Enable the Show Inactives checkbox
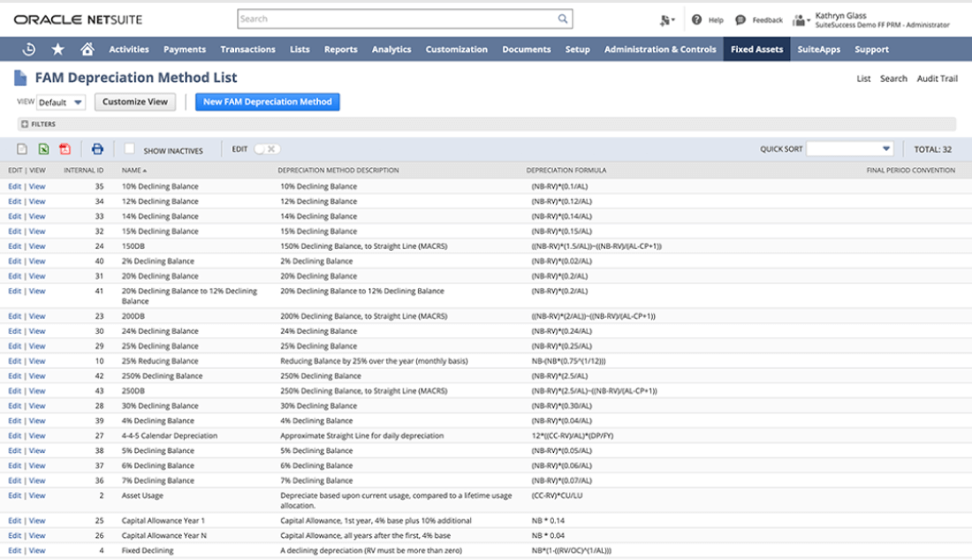972x560 pixels. coord(128,149)
